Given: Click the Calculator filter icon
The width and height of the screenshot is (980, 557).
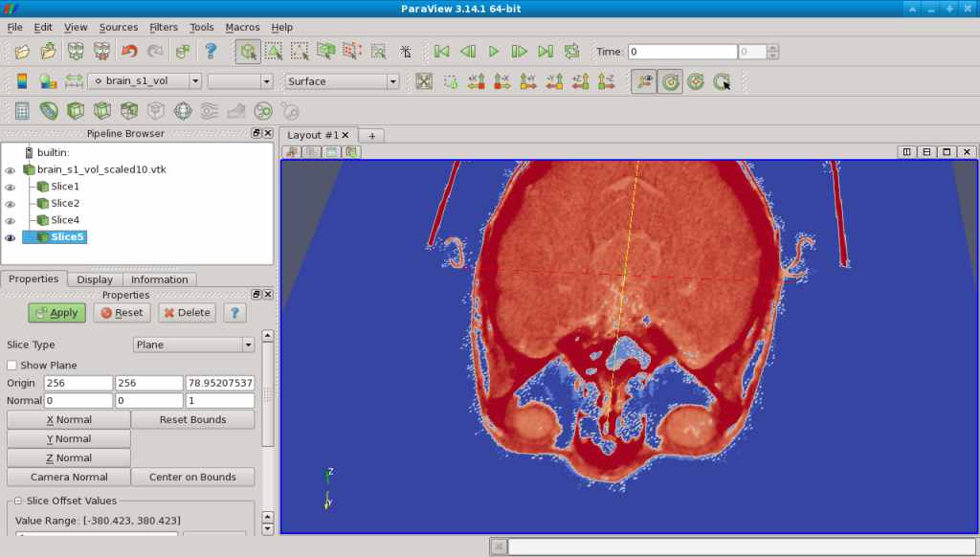Looking at the screenshot, I should [22, 111].
